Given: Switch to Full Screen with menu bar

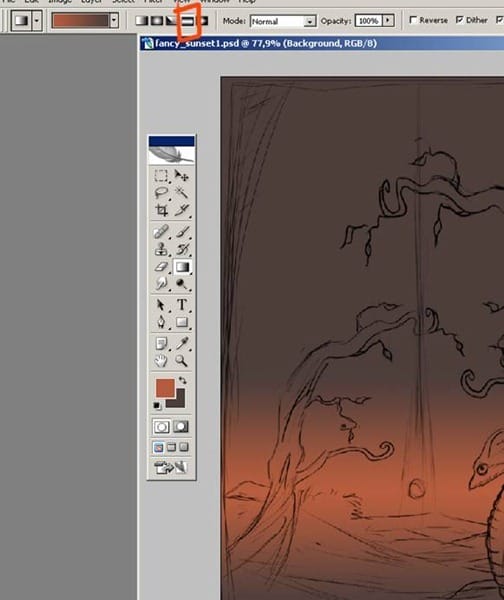Looking at the screenshot, I should (171, 447).
